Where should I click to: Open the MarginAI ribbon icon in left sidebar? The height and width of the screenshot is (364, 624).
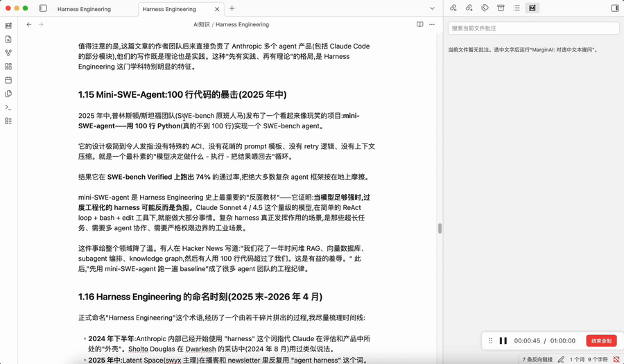coord(8,26)
